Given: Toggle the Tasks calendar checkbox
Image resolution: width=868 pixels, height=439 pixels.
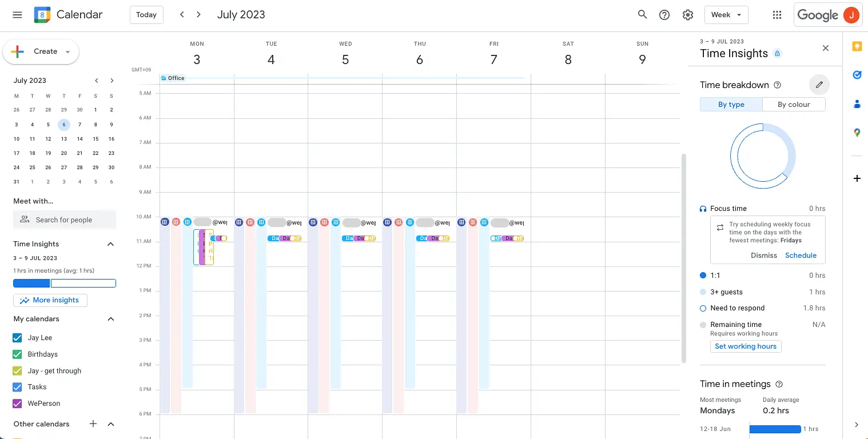Looking at the screenshot, I should [17, 387].
